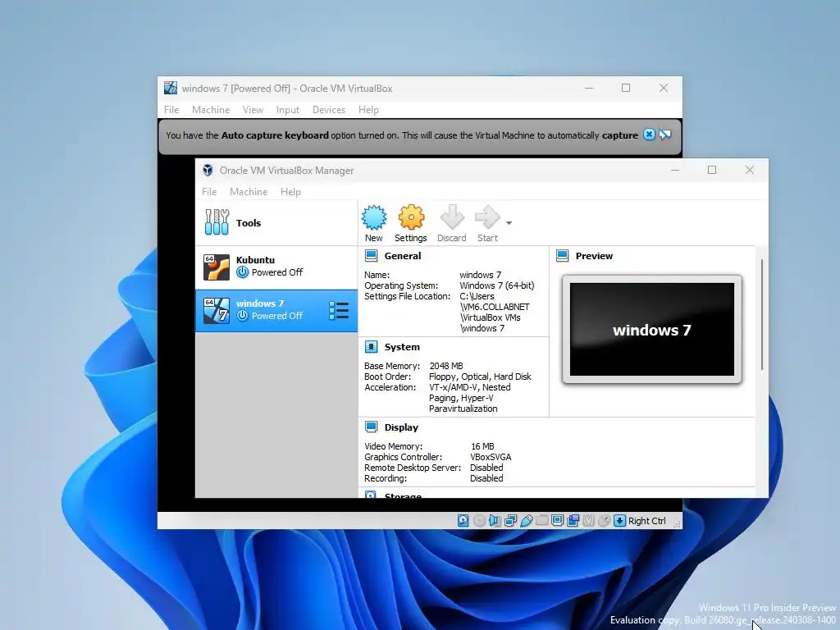Click the virtualization features V icon

[588, 521]
